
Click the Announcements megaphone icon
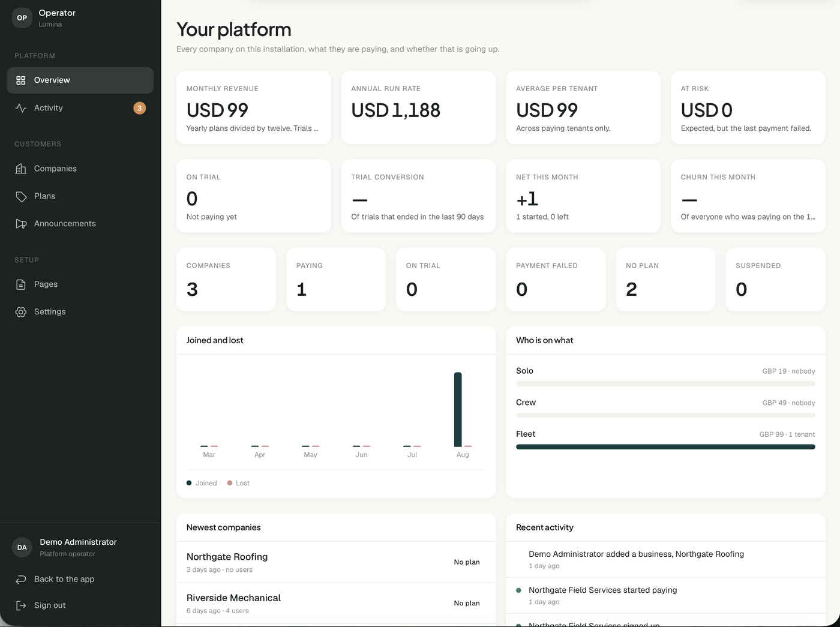click(x=21, y=224)
